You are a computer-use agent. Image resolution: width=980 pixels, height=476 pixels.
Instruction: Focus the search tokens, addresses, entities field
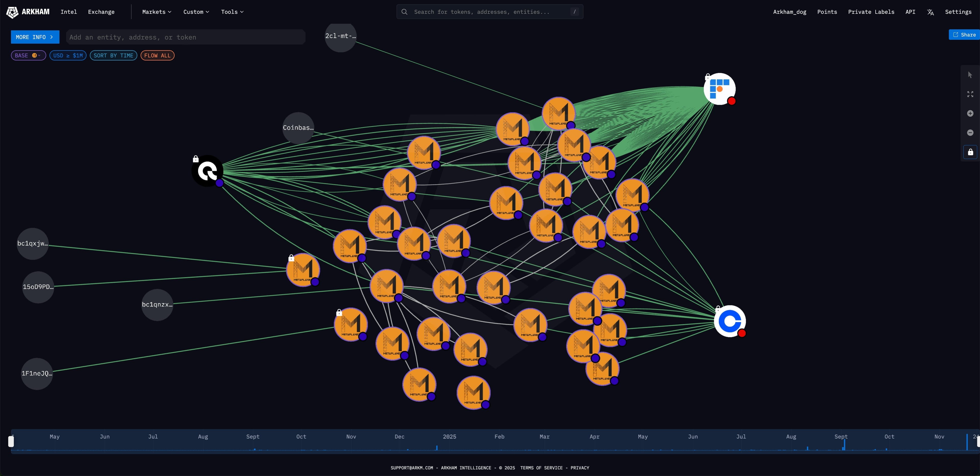tap(490, 12)
